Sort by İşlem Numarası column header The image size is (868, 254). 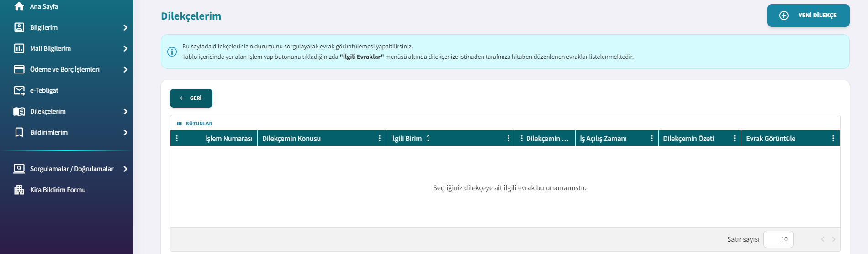[x=228, y=138]
